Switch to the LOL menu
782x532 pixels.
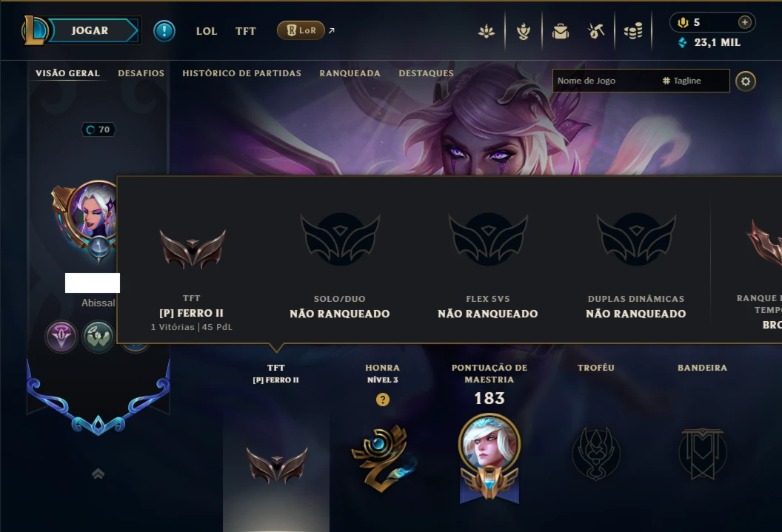pyautogui.click(x=207, y=31)
